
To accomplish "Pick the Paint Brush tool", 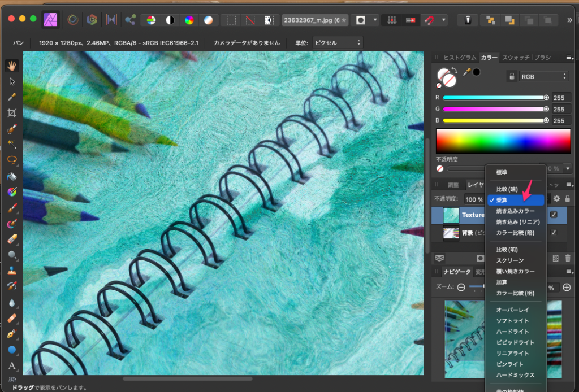I will pos(12,208).
